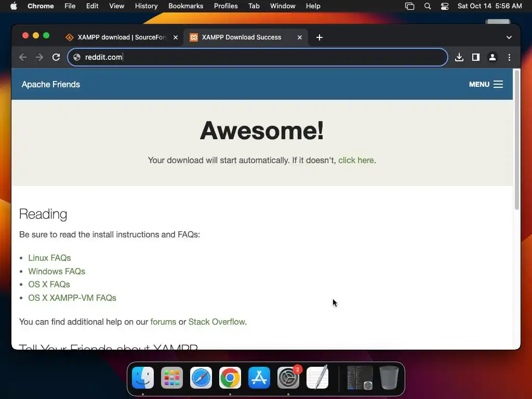Select the XAMPP Download Success tab
This screenshot has width=532, height=399.
246,37
